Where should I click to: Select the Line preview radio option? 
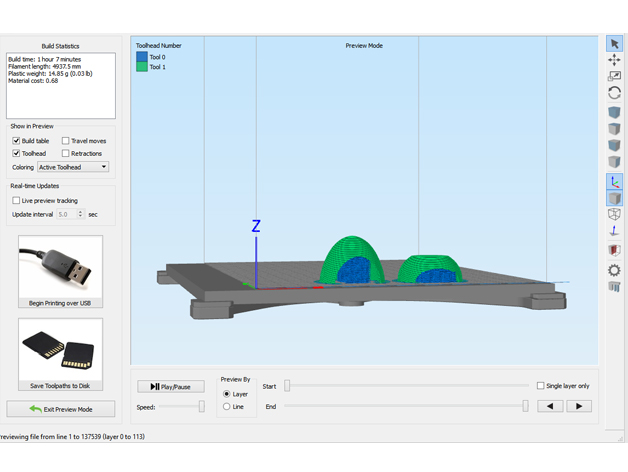click(x=227, y=407)
